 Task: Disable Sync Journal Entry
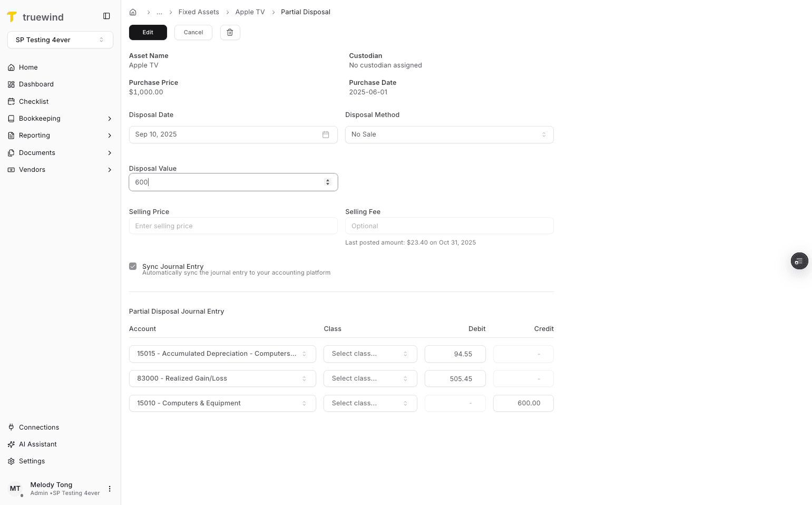click(x=133, y=266)
